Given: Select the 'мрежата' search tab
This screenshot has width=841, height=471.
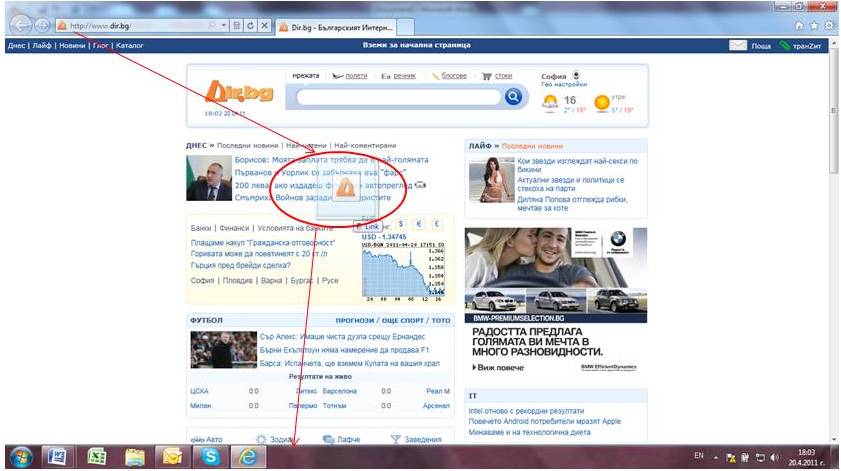Looking at the screenshot, I should (306, 76).
